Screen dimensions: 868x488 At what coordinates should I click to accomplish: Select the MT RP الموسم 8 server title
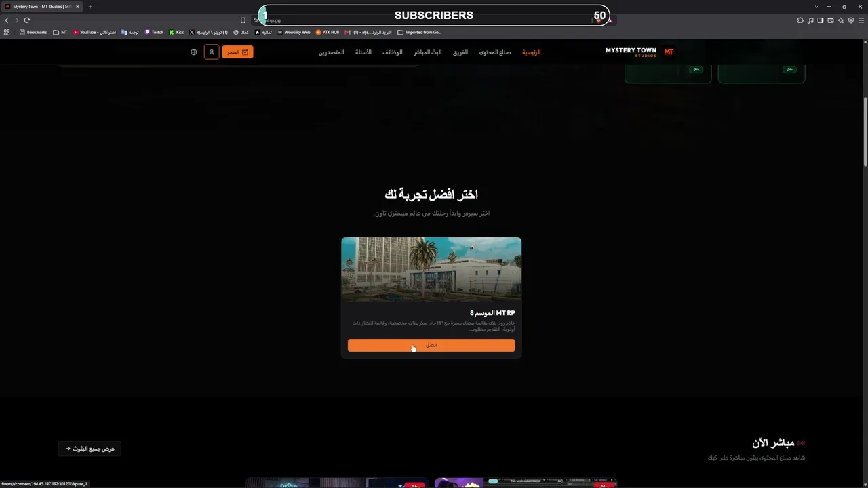tap(492, 313)
